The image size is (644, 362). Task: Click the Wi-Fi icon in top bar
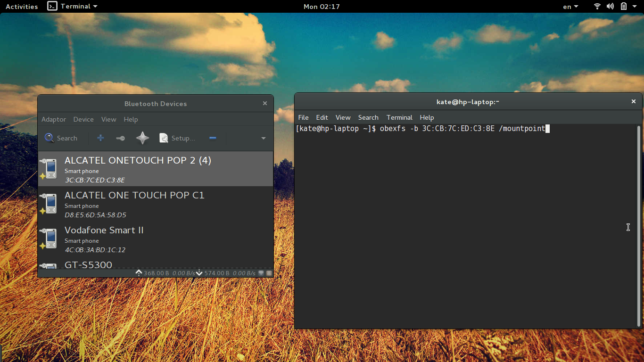click(x=597, y=7)
